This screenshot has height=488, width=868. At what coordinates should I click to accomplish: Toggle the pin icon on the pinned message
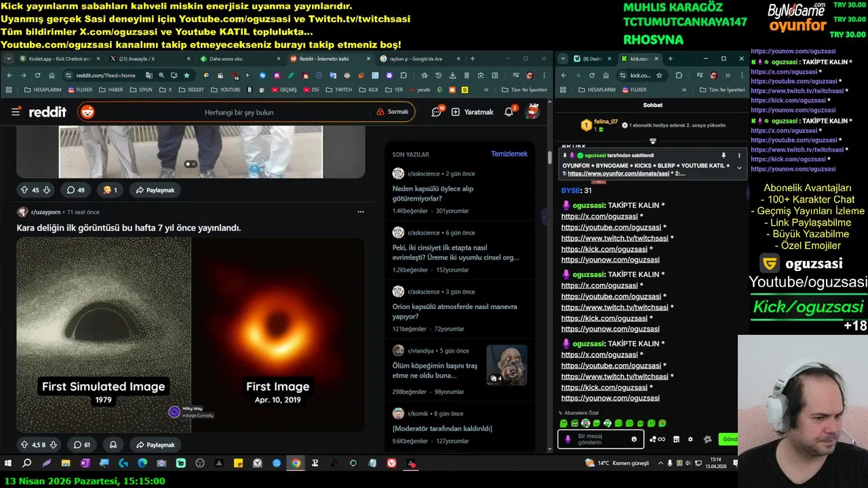click(x=724, y=155)
